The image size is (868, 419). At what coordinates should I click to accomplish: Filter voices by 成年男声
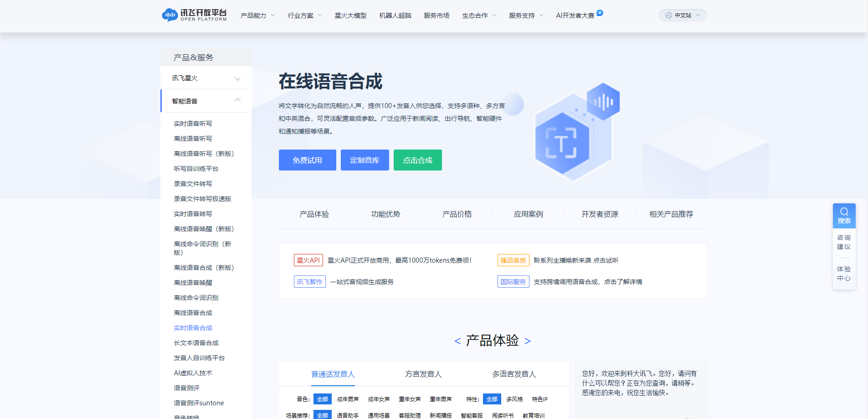click(x=348, y=399)
